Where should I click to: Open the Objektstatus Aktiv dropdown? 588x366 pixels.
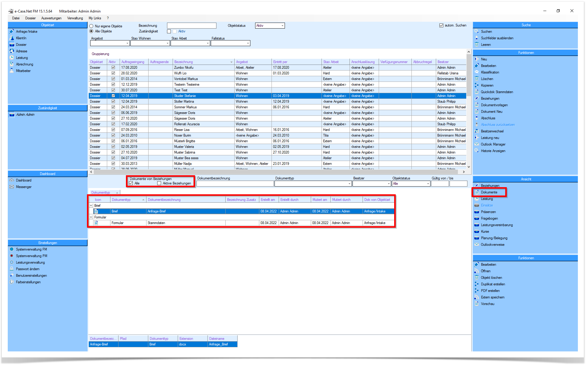coord(282,26)
